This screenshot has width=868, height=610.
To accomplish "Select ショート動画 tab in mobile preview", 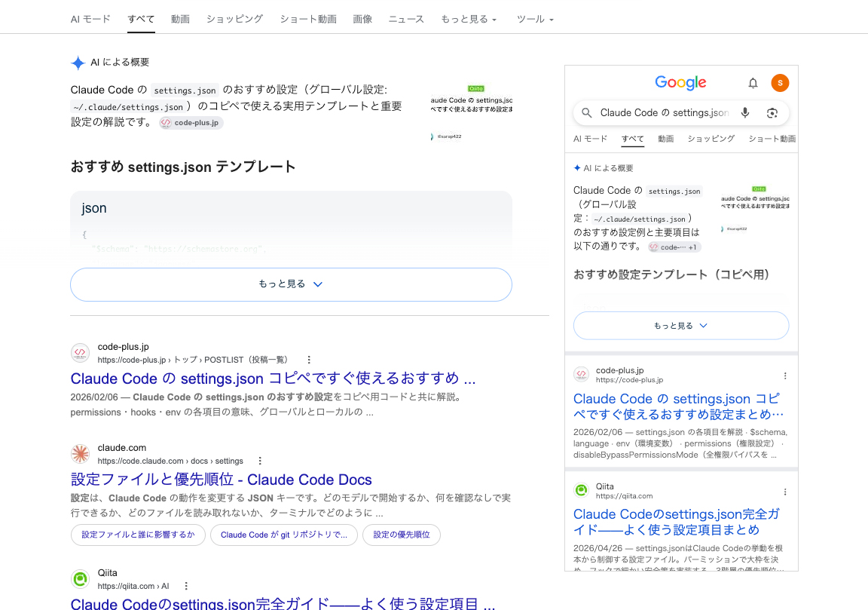I will 772,139.
